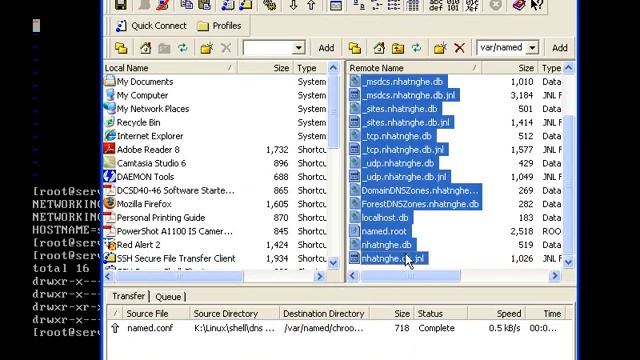640x360 pixels.
Task: Select ForestDNSZones.nhatnghe.db remote file
Action: click(420, 204)
